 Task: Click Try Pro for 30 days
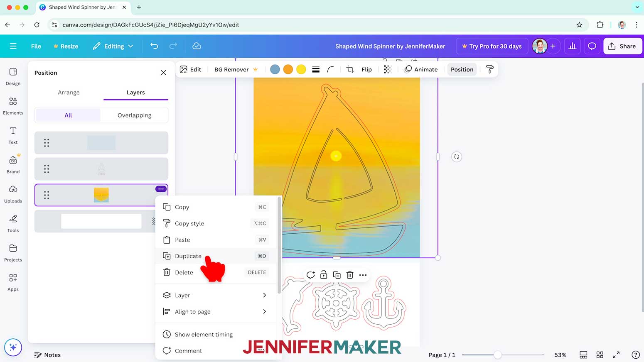point(492,46)
